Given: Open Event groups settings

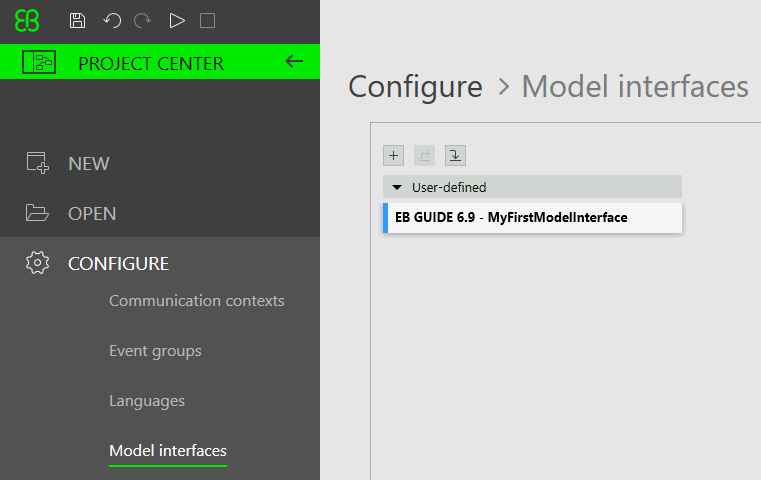Looking at the screenshot, I should (155, 351).
